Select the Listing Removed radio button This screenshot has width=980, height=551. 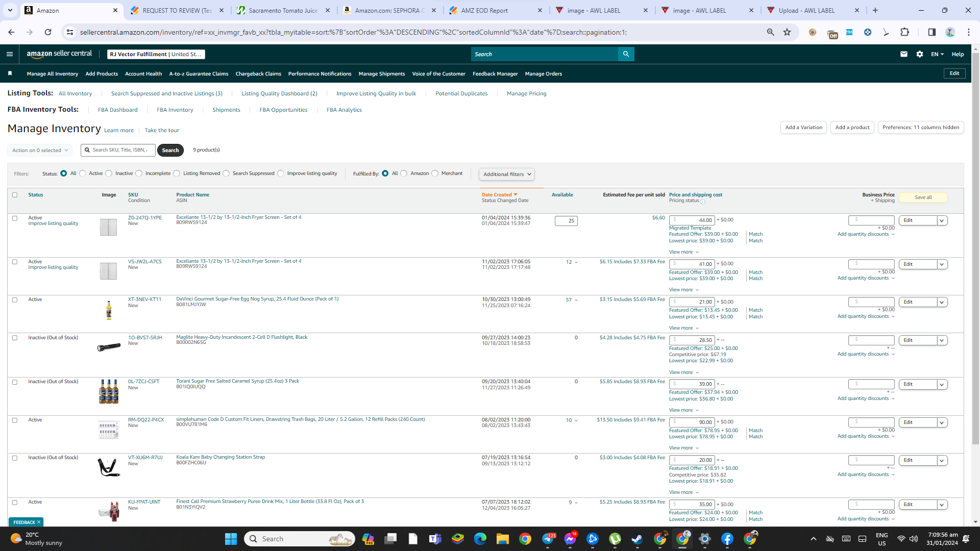177,173
